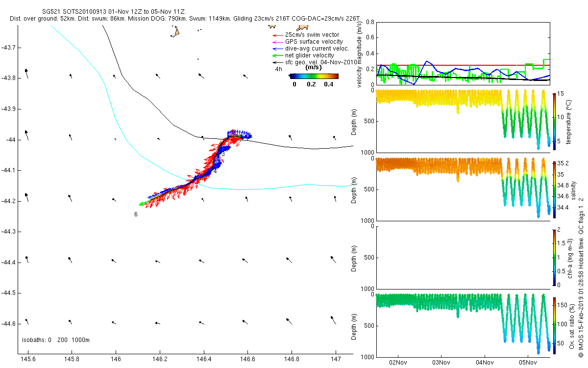Viewport: 588px width, 368px height.
Task: Click the '05Nov' date tick label
Action: point(528,363)
